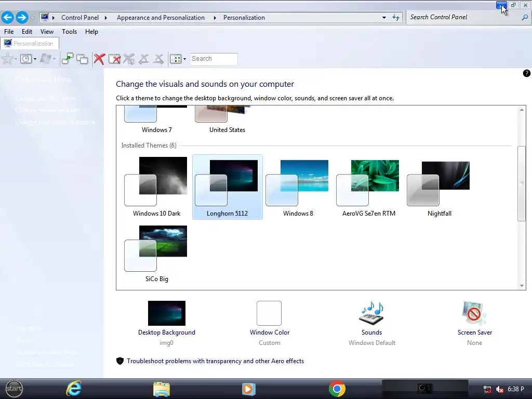Viewport: 532px width, 399px height.
Task: Open the dropdown arrow next to clock icon
Action: 35,59
